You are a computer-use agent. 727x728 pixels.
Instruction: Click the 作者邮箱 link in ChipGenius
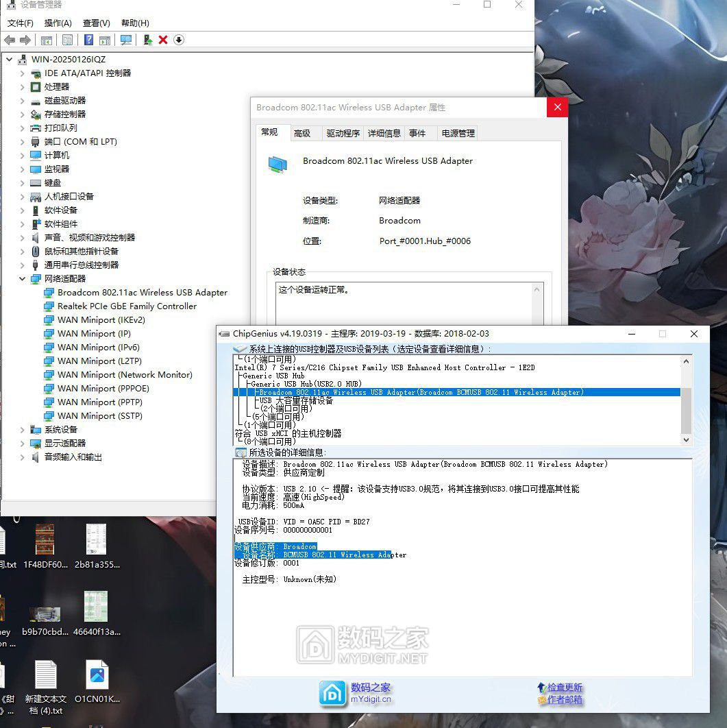pos(564,700)
